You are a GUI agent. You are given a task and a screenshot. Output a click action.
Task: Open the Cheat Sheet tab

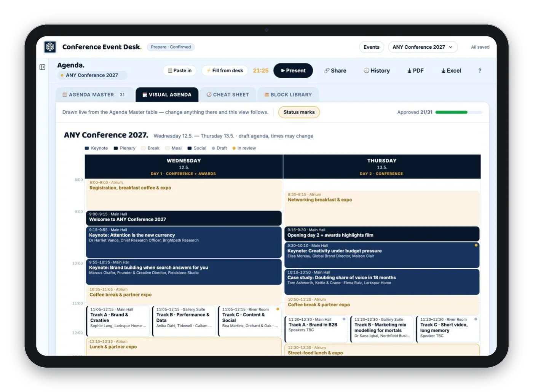pos(228,95)
